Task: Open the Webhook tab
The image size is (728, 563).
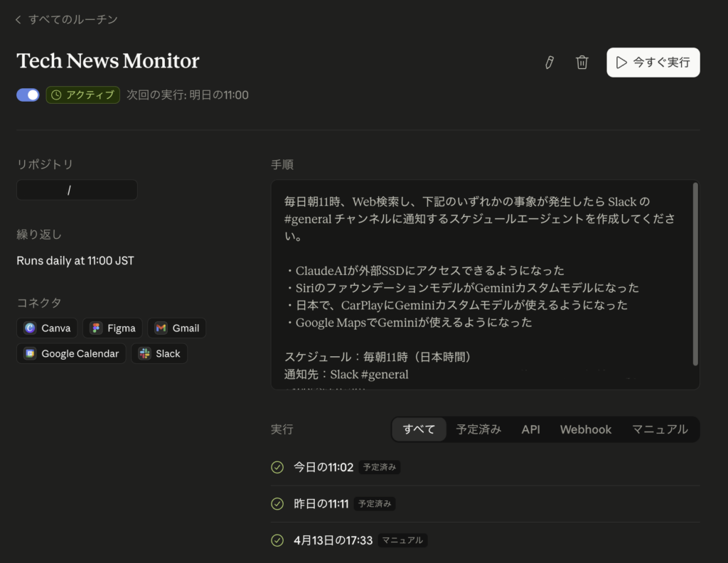Action: tap(585, 429)
